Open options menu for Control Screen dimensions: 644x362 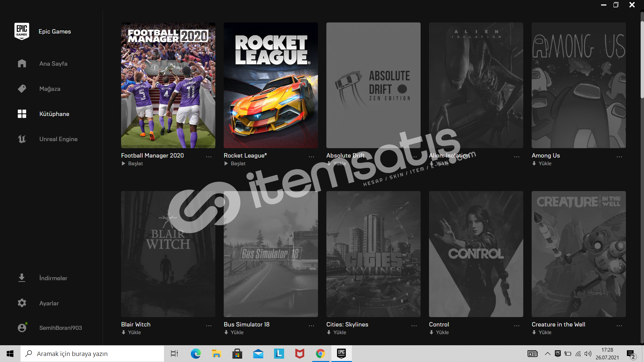(517, 326)
